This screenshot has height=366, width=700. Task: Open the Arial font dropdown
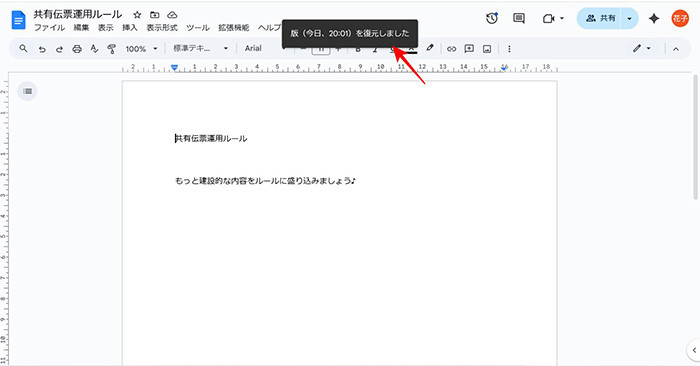(265, 48)
